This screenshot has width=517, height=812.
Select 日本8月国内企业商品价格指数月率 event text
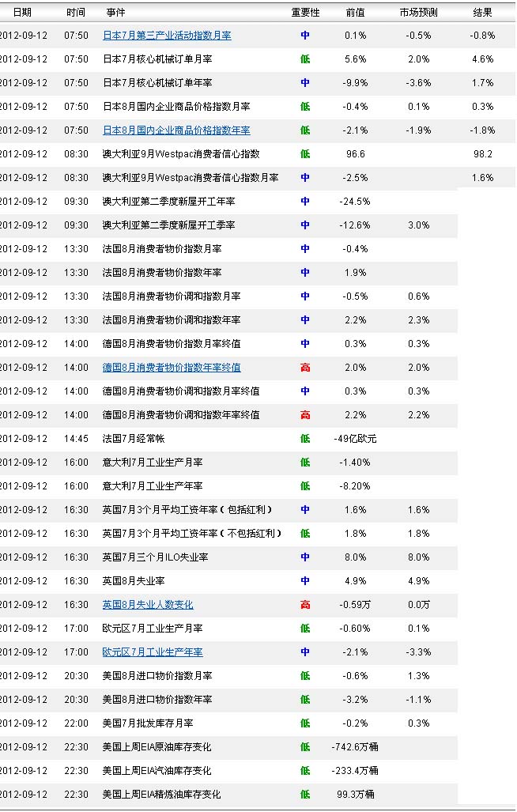coord(176,107)
